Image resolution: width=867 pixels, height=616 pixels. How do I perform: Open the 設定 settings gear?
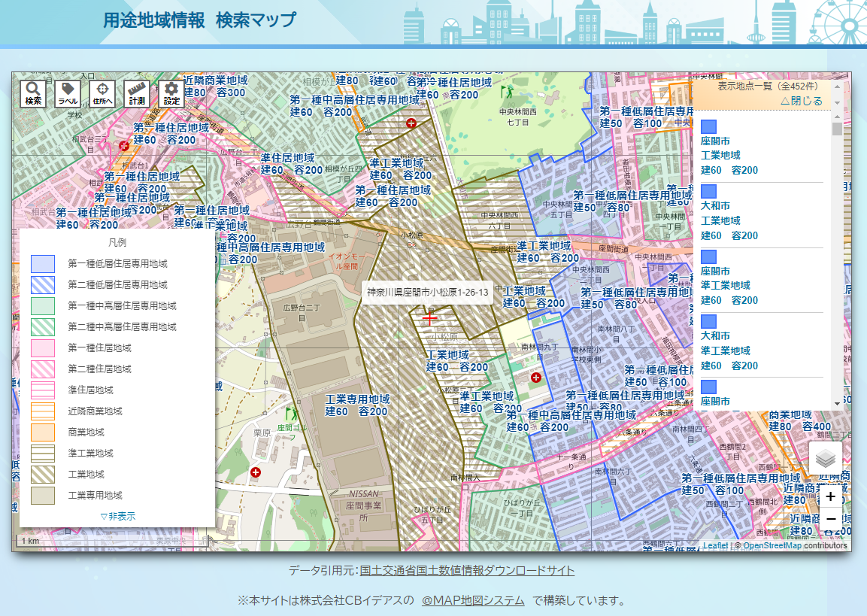point(171,94)
